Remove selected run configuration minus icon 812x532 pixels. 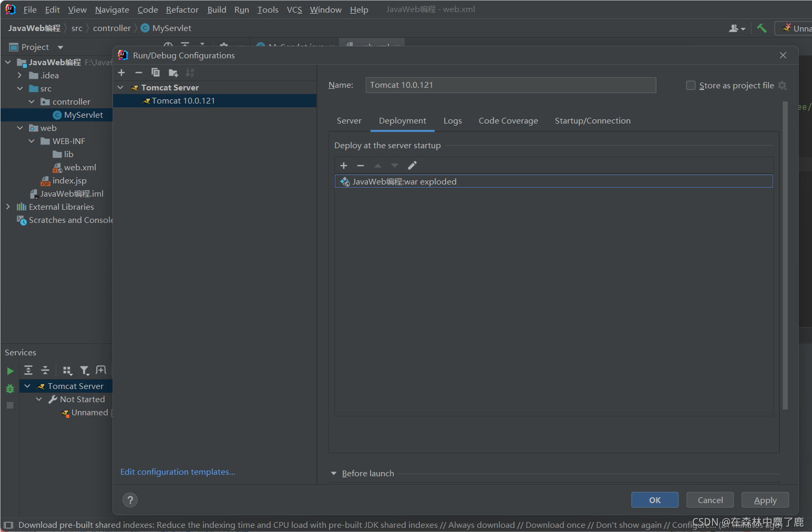tap(139, 73)
